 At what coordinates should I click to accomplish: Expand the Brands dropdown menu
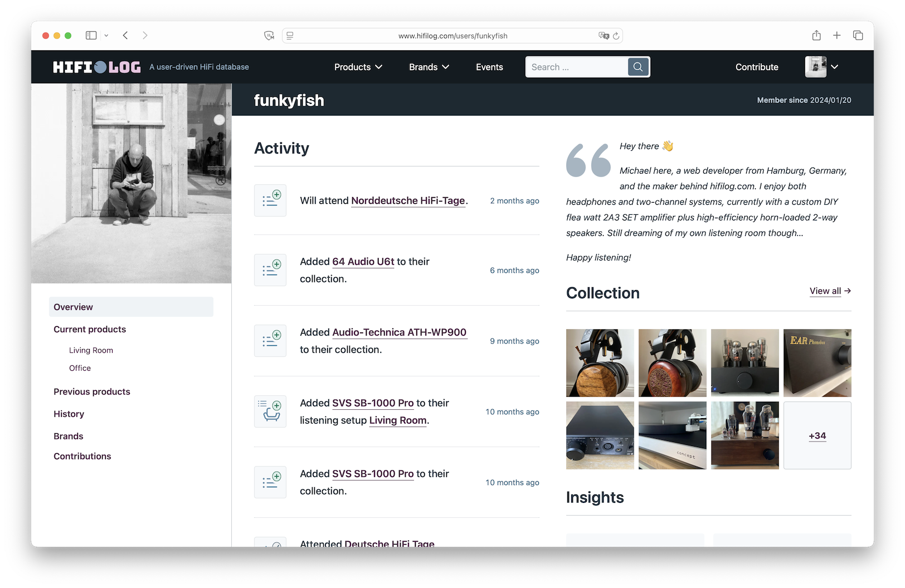tap(429, 67)
